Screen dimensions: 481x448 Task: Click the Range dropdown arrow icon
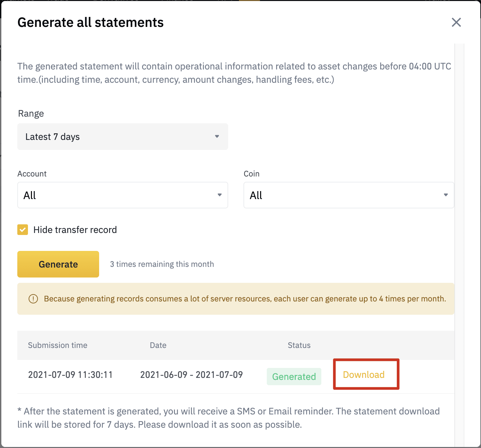coord(217,137)
